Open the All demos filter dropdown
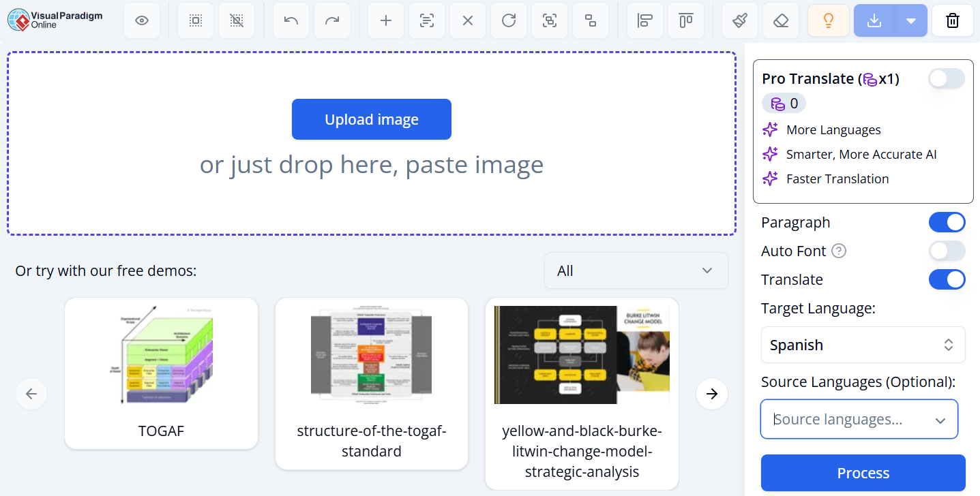980x496 pixels. click(635, 270)
